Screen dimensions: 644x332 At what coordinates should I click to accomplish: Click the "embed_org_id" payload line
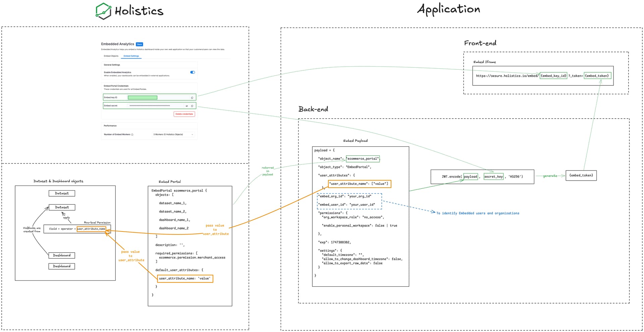344,196
